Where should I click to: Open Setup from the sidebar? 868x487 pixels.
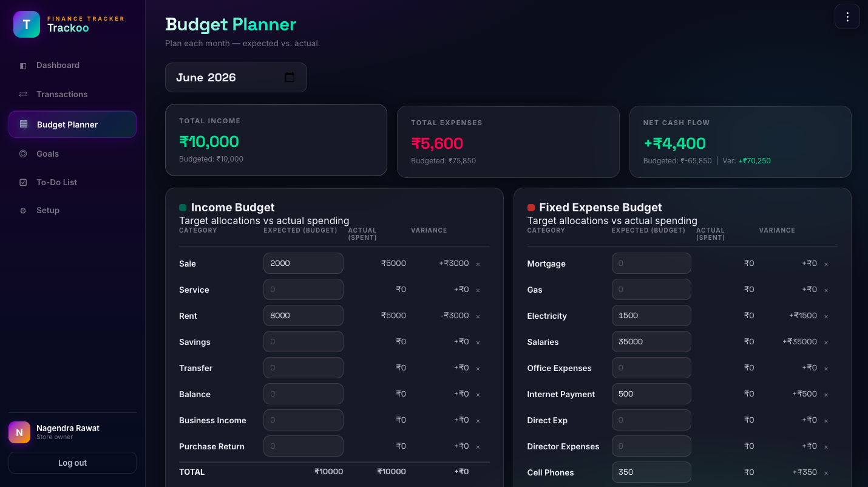point(72,211)
